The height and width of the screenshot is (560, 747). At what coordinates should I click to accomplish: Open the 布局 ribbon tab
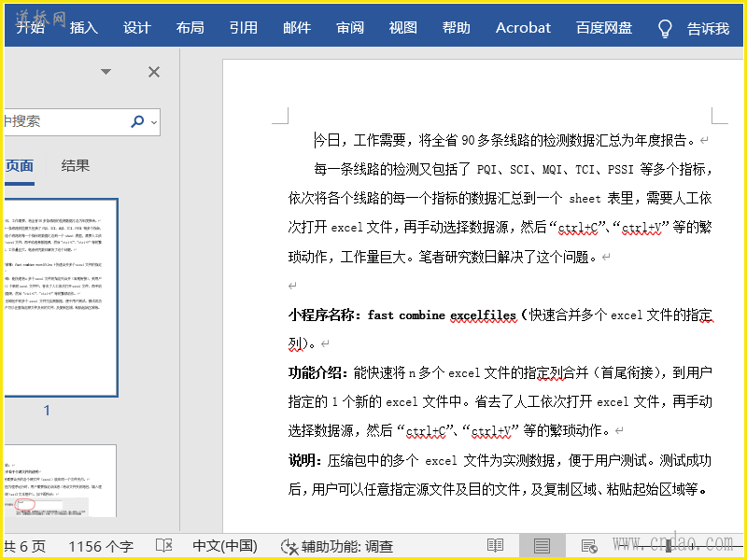(x=190, y=28)
